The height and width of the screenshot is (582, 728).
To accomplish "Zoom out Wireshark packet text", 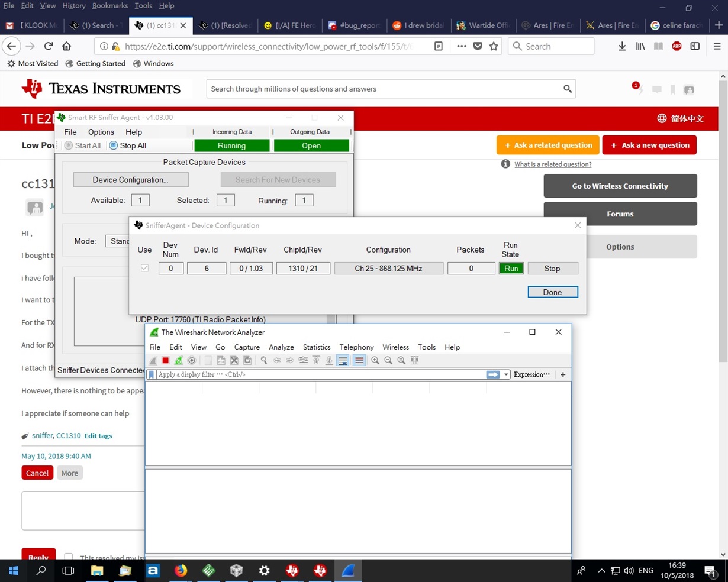I will 388,360.
